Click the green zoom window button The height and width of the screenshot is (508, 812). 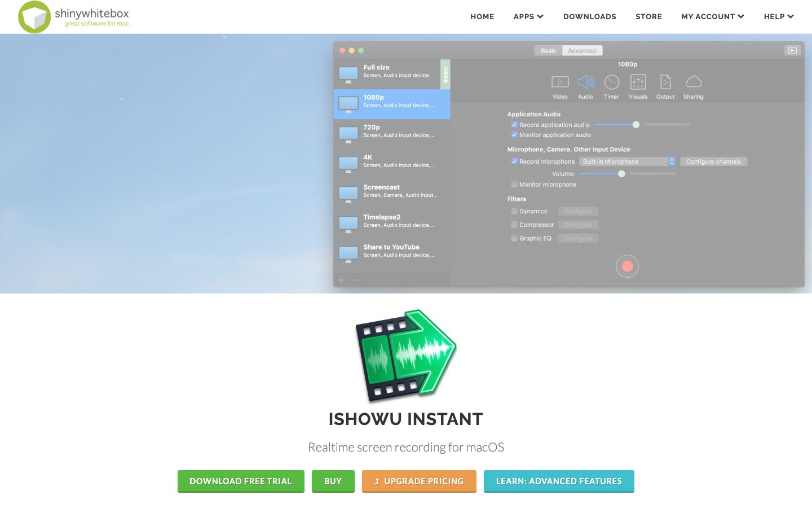(x=361, y=50)
